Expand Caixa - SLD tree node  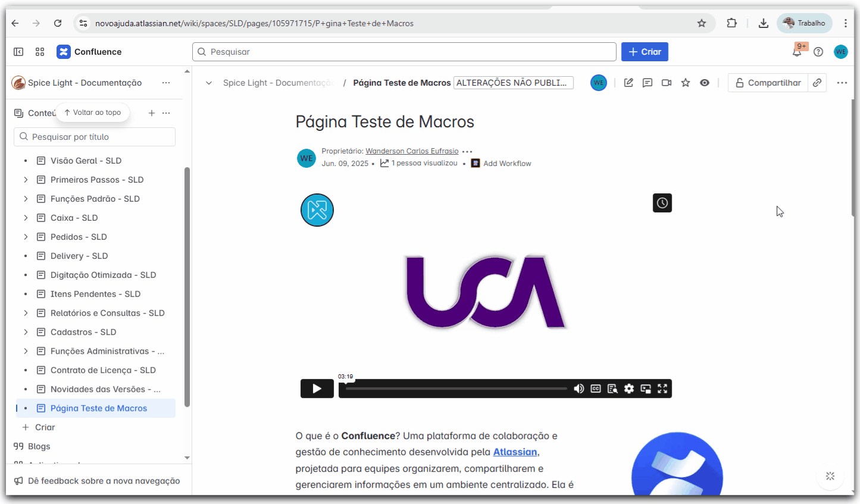pyautogui.click(x=26, y=218)
